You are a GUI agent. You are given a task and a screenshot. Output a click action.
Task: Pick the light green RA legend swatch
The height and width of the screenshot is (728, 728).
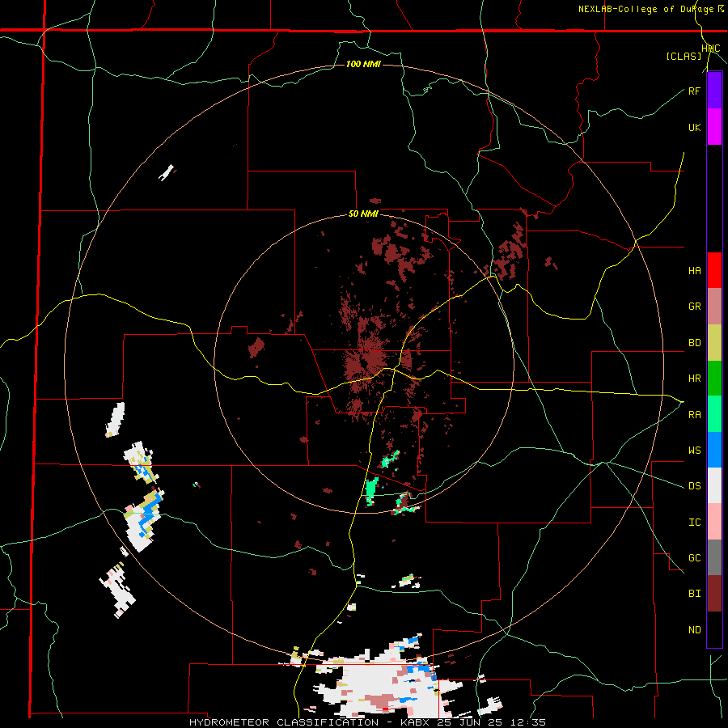click(x=714, y=414)
